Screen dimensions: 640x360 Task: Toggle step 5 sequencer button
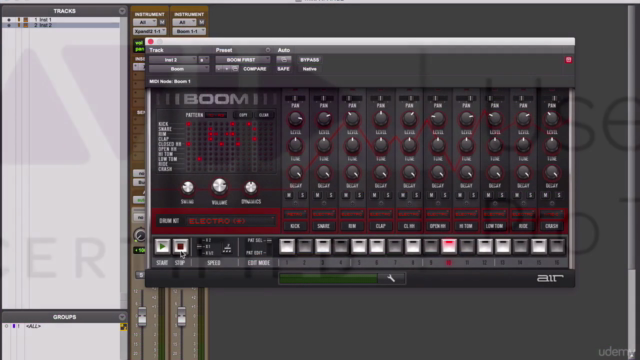[x=359, y=246]
